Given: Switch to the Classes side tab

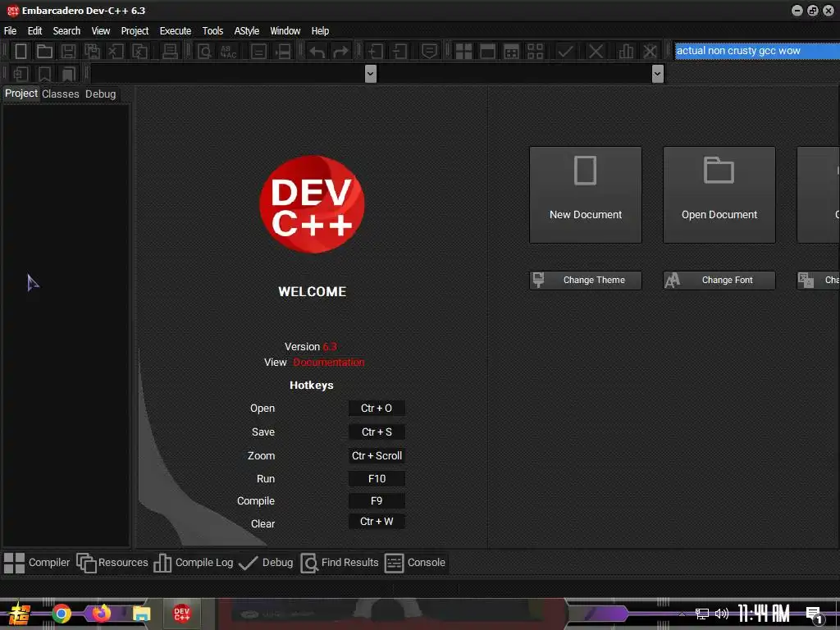Looking at the screenshot, I should (x=61, y=94).
